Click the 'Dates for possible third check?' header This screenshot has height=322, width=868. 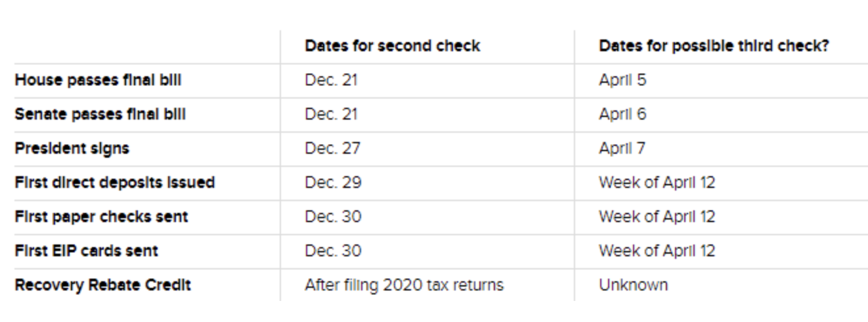[x=714, y=46]
